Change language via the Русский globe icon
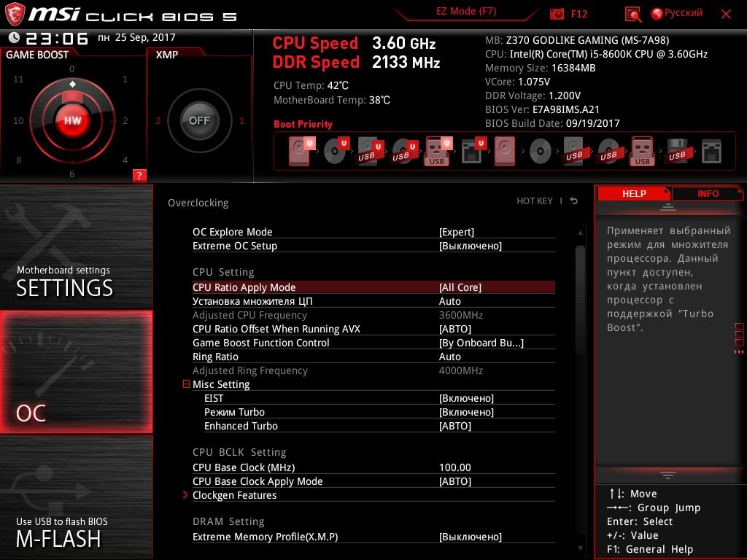 657,14
